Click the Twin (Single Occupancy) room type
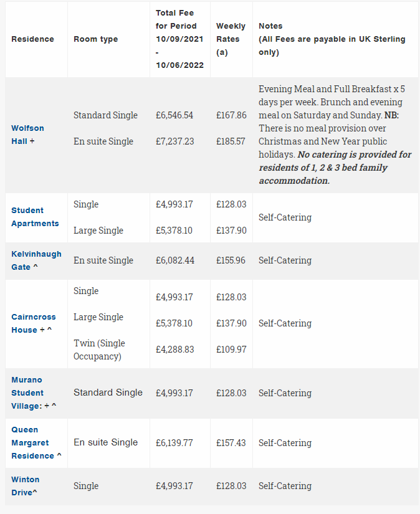Screen dimensions: 420x514 pyautogui.click(x=99, y=350)
